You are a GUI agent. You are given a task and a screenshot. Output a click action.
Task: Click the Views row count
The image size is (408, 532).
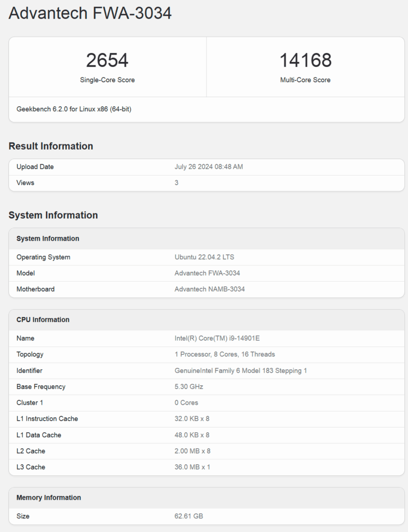(x=176, y=182)
